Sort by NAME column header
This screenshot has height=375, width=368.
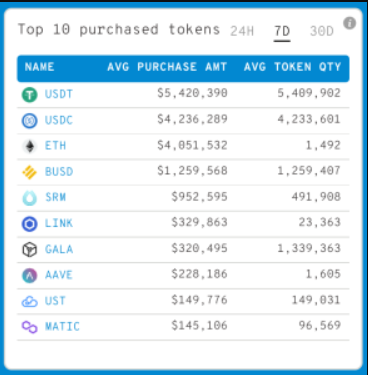pyautogui.click(x=39, y=67)
